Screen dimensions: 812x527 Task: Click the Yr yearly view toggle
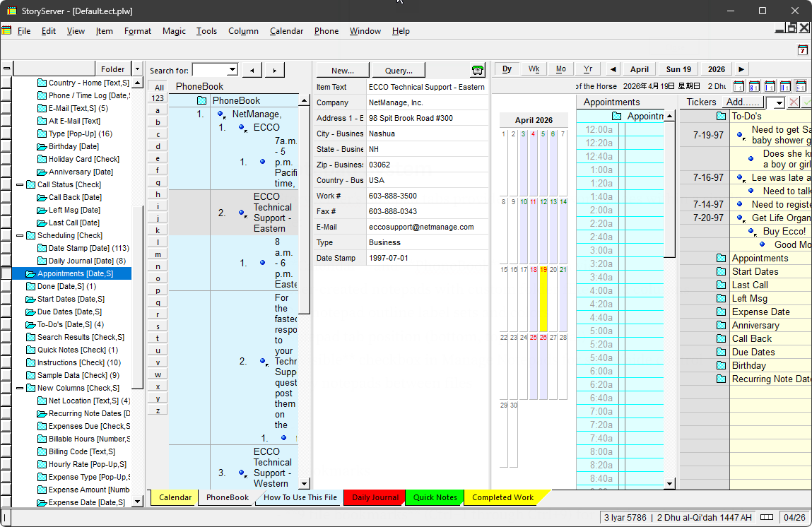click(x=588, y=69)
